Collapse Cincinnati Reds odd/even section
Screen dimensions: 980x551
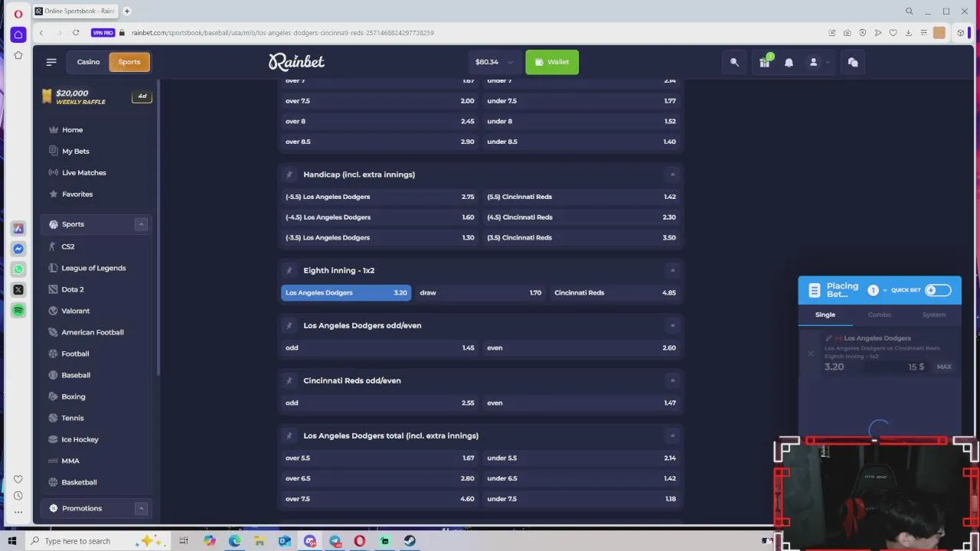(672, 380)
